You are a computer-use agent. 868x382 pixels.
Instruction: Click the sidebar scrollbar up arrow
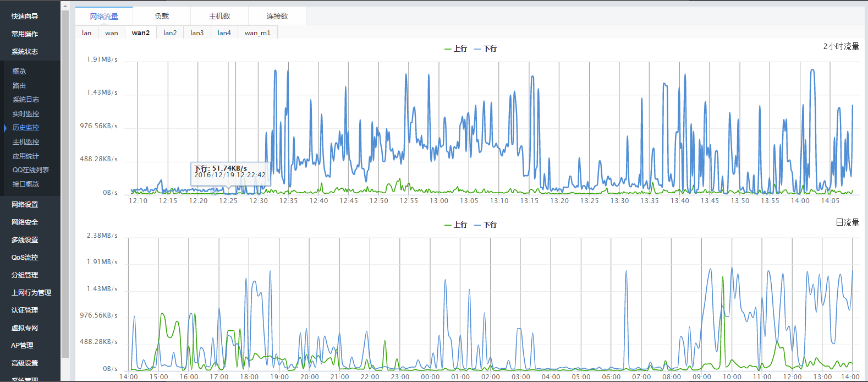[65, 7]
